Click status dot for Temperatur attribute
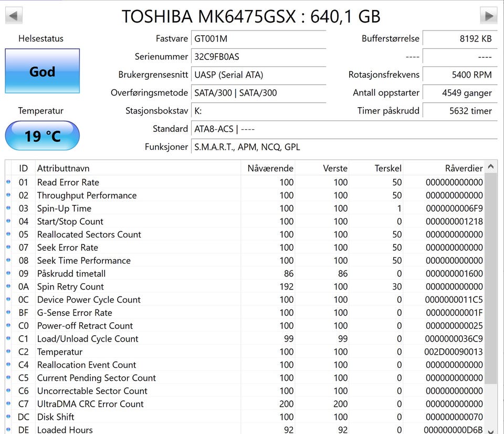 (8, 352)
